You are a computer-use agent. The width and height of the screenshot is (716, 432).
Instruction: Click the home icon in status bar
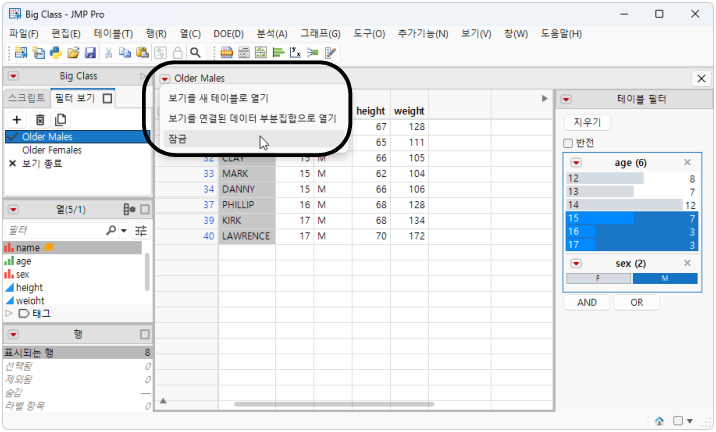(659, 421)
